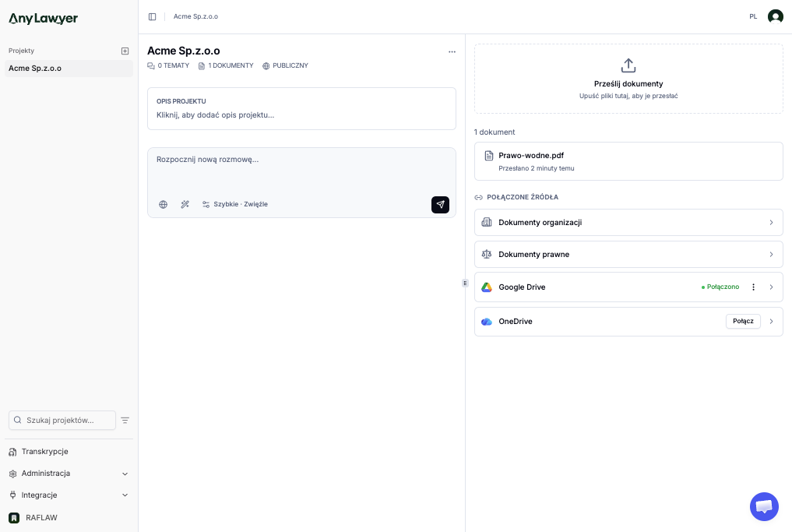The width and height of the screenshot is (792, 532).
Task: Click Połączono status next to Google Drive
Action: (720, 287)
